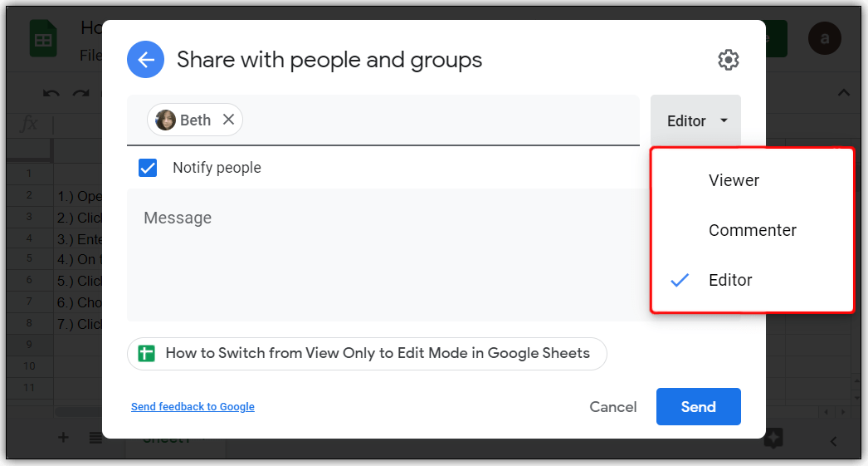Collapse the toolbar with the up chevron
Image resolution: width=868 pixels, height=466 pixels.
(x=844, y=93)
